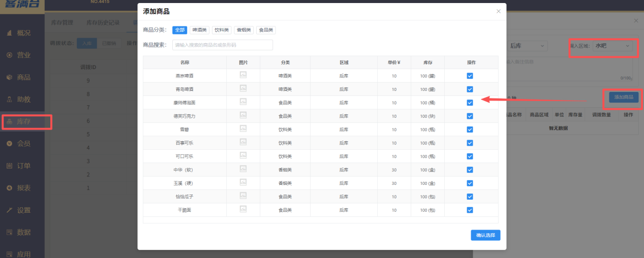Select the 香烟类 category filter
This screenshot has width=644, height=258.
click(x=243, y=30)
